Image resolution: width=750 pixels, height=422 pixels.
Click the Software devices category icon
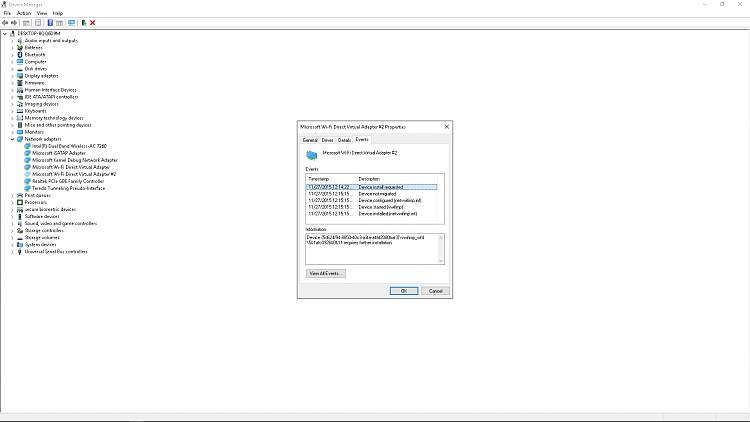pos(20,216)
